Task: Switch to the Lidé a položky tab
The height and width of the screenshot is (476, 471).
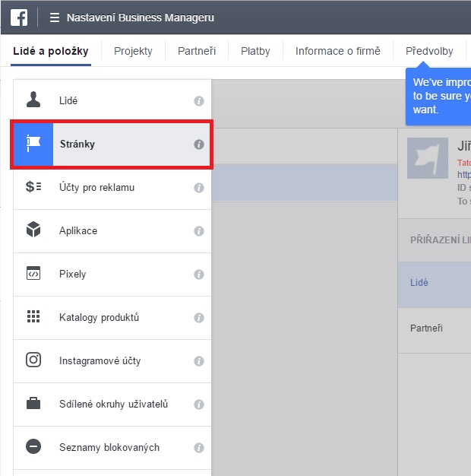Action: tap(51, 51)
